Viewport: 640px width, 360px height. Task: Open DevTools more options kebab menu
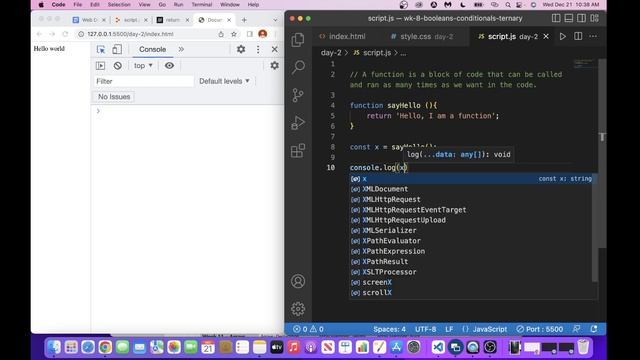click(258, 49)
